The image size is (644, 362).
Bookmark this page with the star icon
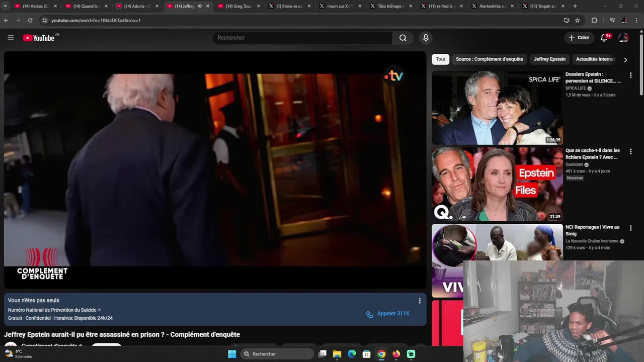[578, 20]
